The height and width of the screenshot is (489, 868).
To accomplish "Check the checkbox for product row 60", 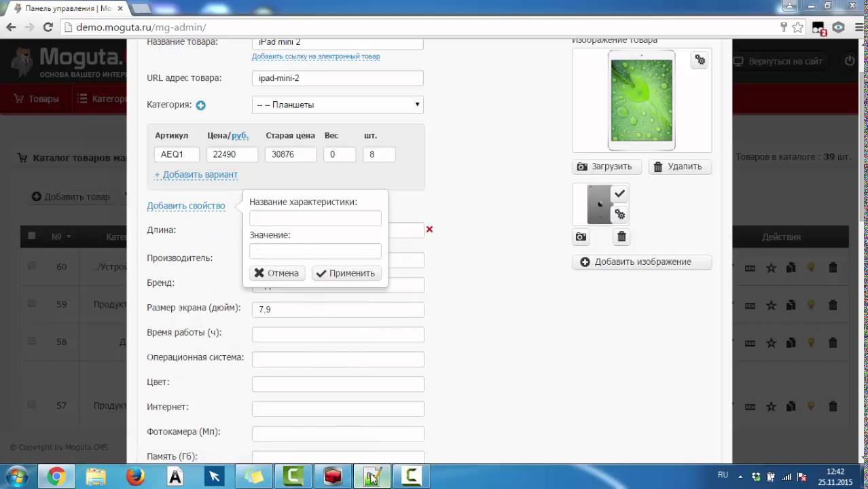I will click(x=31, y=266).
